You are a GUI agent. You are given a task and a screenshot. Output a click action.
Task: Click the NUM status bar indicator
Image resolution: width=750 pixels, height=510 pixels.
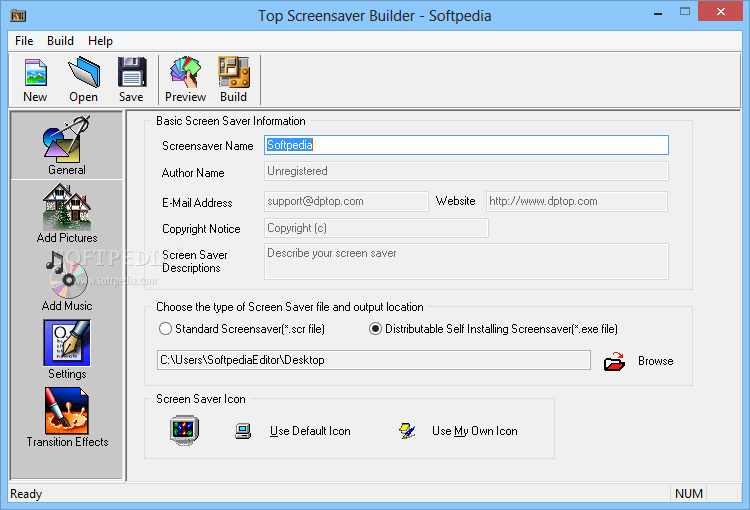(689, 494)
